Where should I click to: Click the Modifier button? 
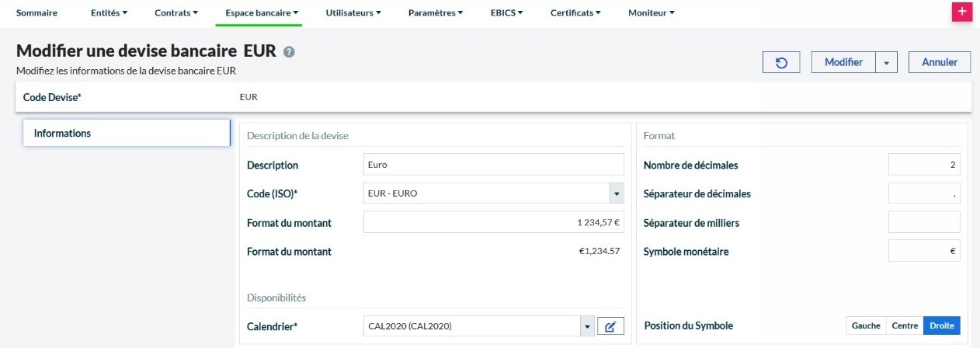(843, 62)
